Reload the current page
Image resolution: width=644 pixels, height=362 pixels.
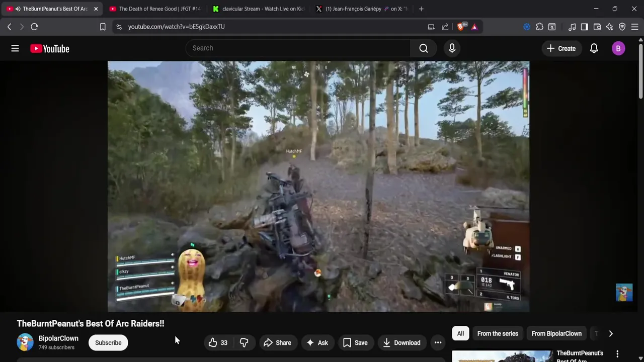coord(34,27)
